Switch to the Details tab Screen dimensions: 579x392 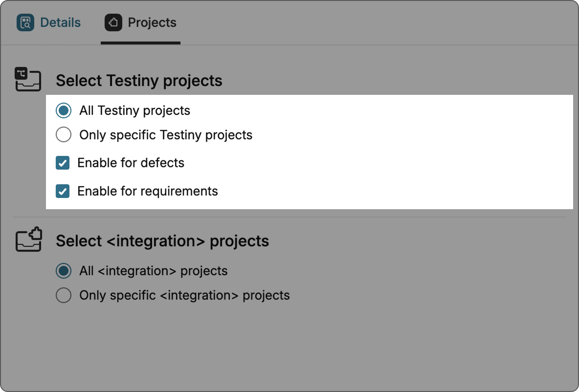point(60,22)
